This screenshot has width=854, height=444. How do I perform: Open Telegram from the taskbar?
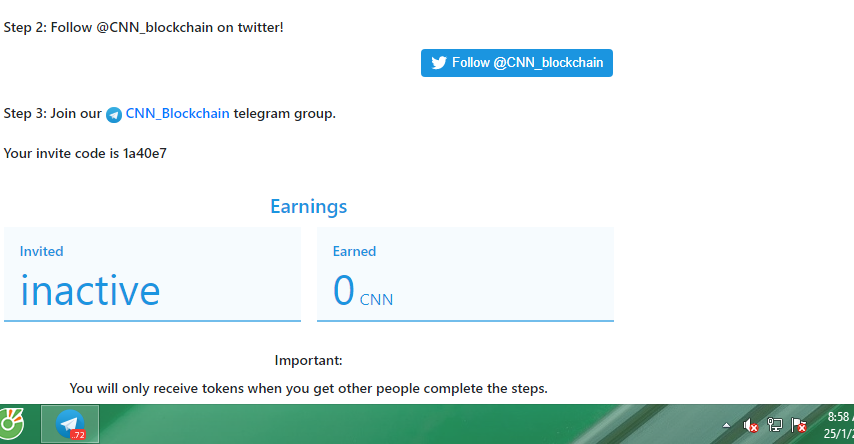point(70,424)
